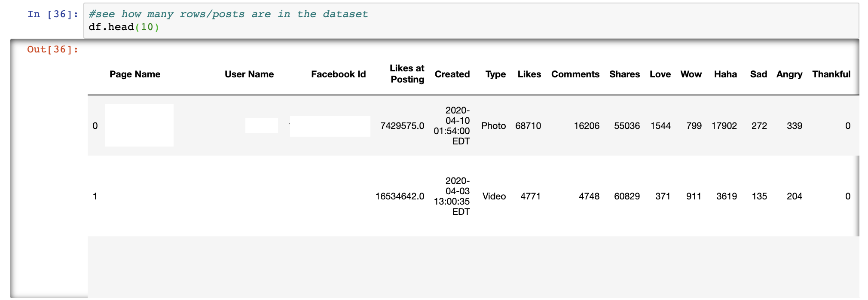Click the Type column header

tap(495, 74)
